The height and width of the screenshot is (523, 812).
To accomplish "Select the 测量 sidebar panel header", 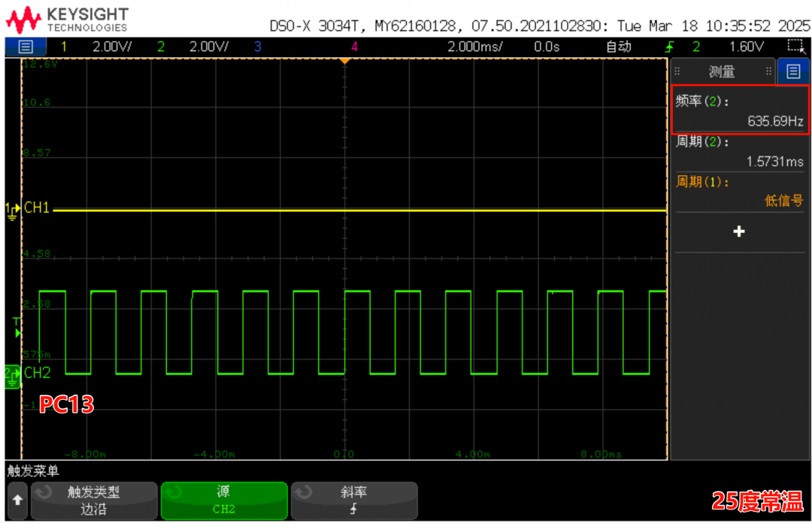I will pos(722,72).
